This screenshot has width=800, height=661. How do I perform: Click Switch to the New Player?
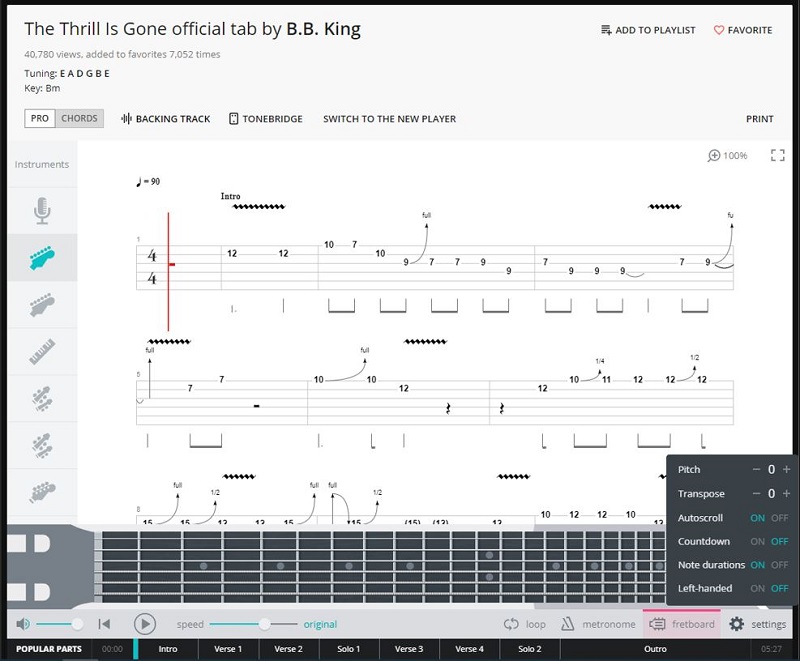389,119
